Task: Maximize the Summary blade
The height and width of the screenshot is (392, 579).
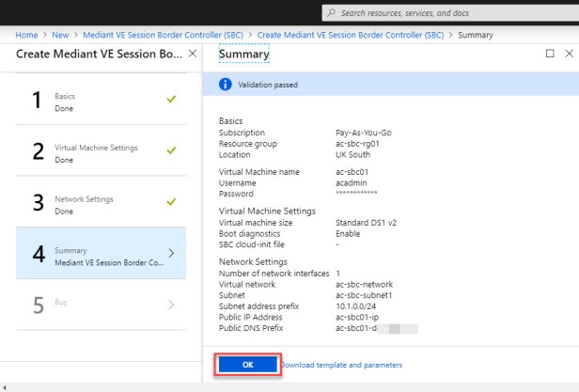Action: coord(549,55)
